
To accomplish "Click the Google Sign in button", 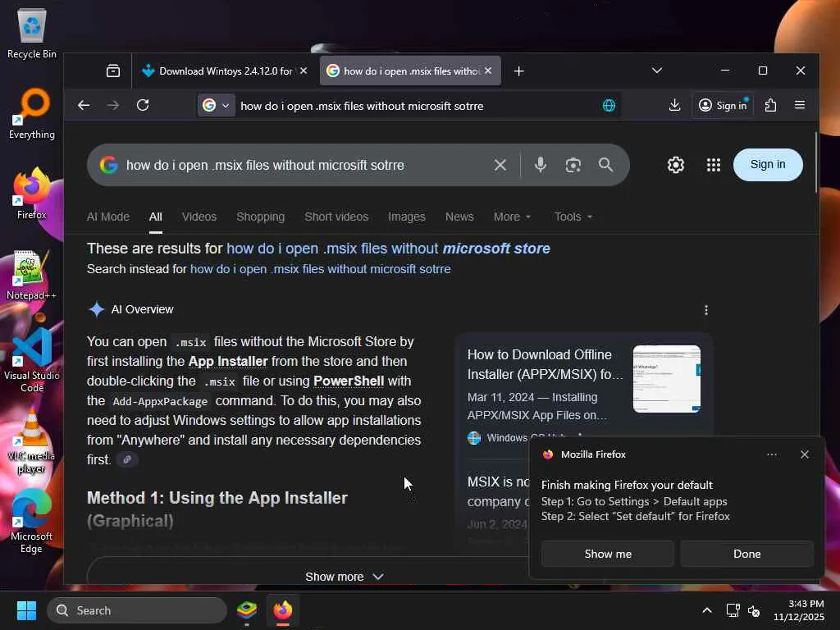I will click(x=767, y=164).
